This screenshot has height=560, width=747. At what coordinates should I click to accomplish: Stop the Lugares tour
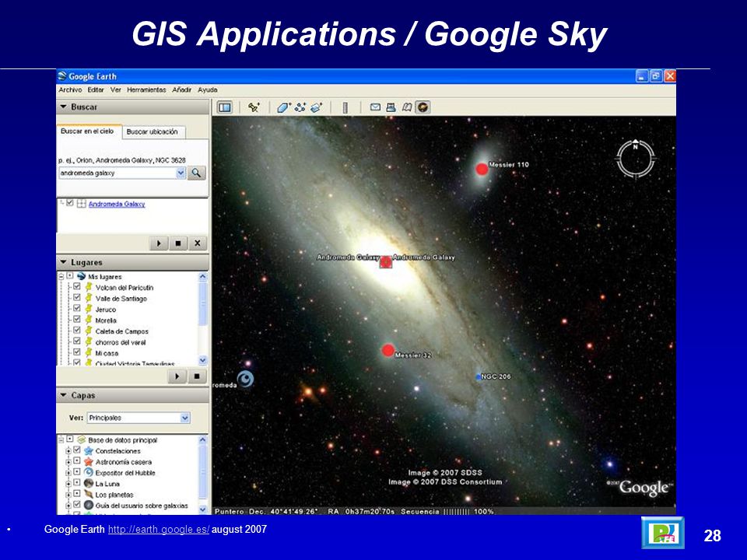(197, 376)
